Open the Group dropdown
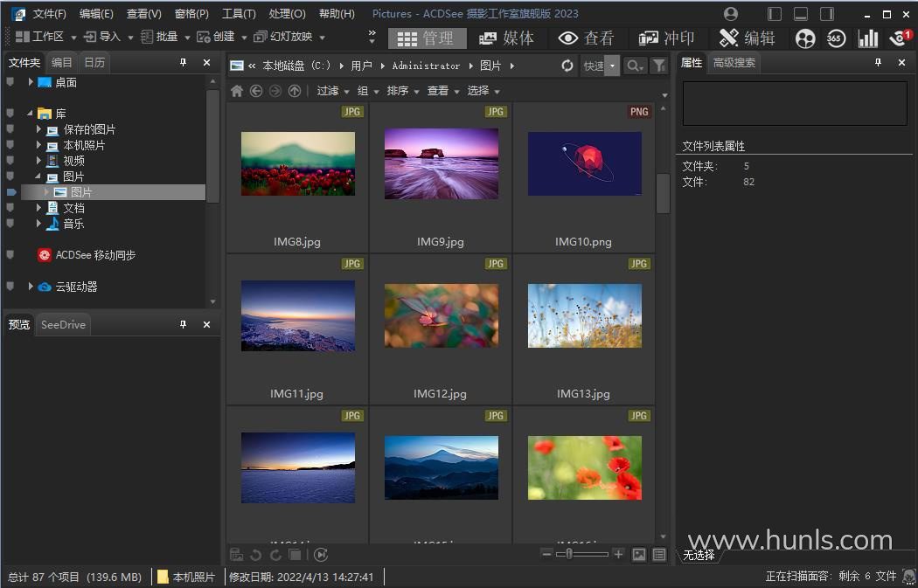 click(368, 91)
